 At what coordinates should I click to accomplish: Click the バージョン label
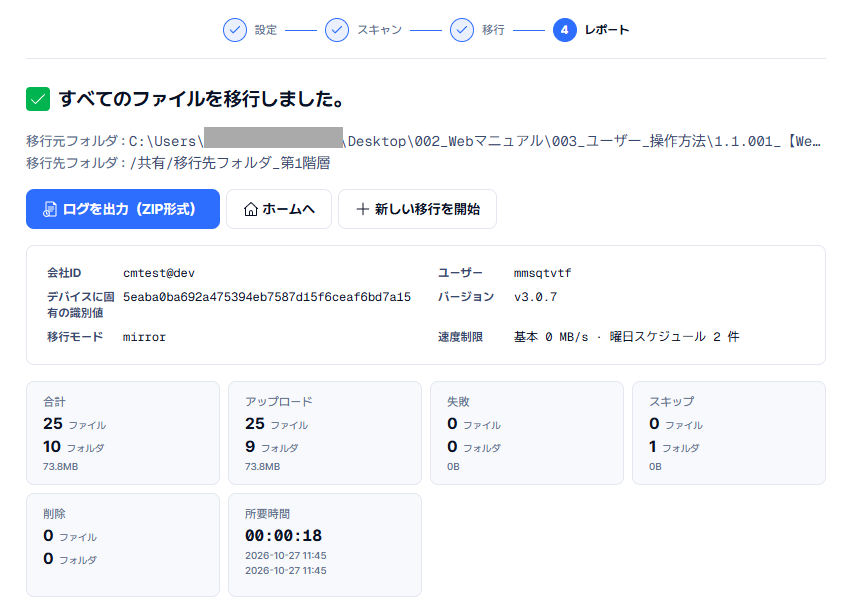coord(466,297)
